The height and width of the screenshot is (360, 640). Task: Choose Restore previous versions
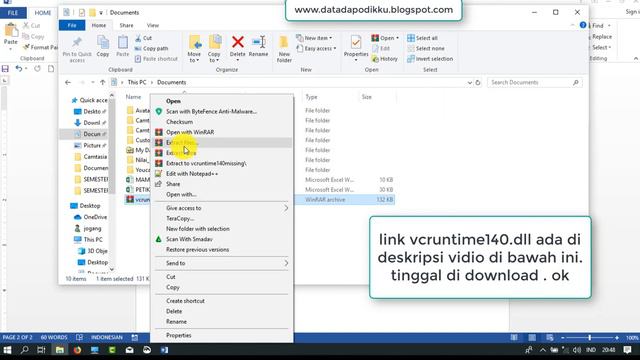tap(197, 249)
